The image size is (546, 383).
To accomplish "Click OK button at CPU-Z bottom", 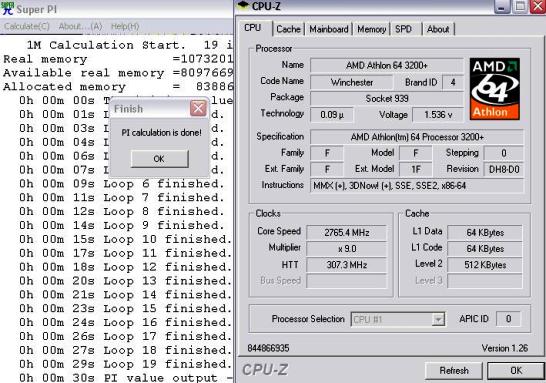I will [x=516, y=370].
